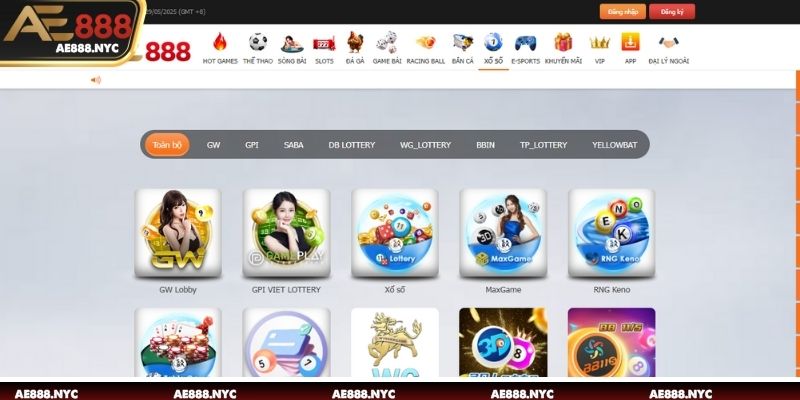Screen dimensions: 800x400
Task: Open the 3D lottery ball tile
Action: click(x=503, y=342)
